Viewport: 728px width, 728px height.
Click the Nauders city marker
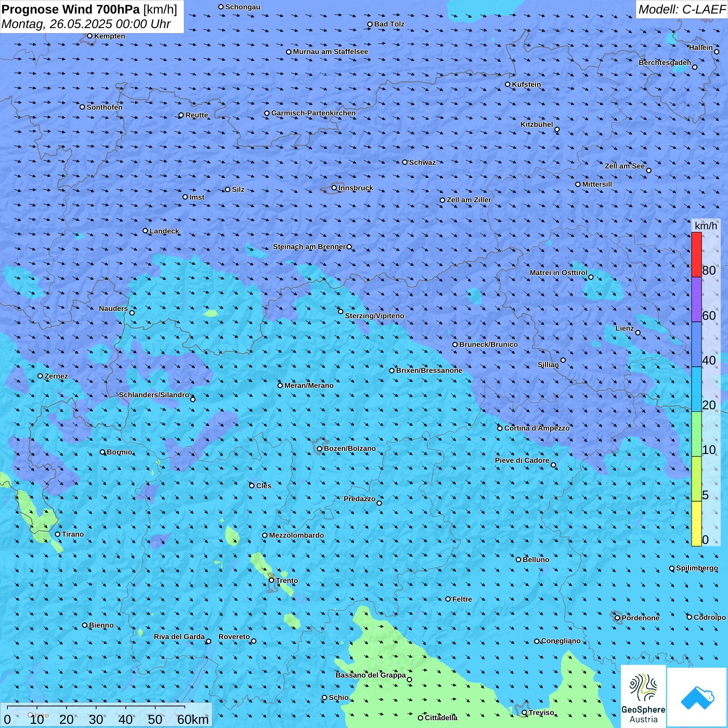pyautogui.click(x=132, y=313)
